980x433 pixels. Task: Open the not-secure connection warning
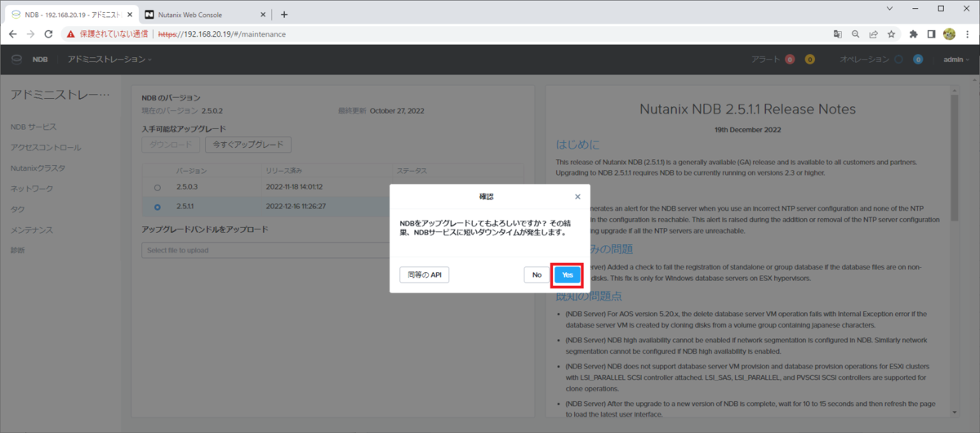[107, 33]
